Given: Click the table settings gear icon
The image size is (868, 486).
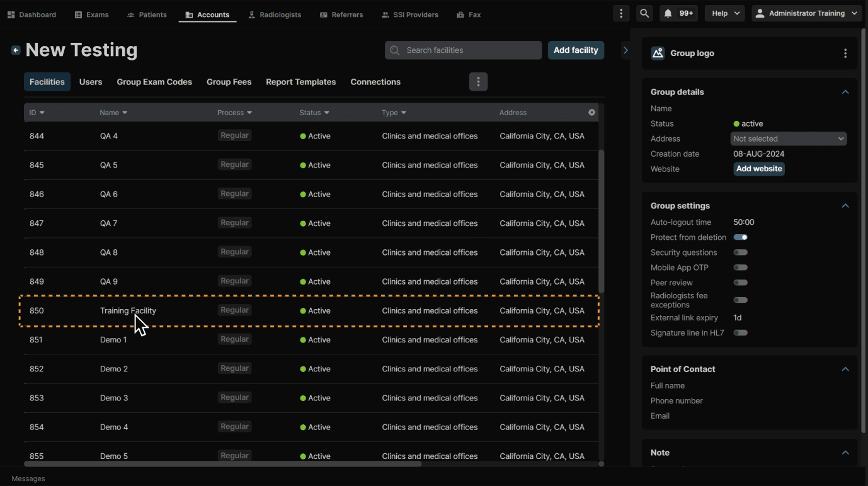Looking at the screenshot, I should tap(591, 113).
